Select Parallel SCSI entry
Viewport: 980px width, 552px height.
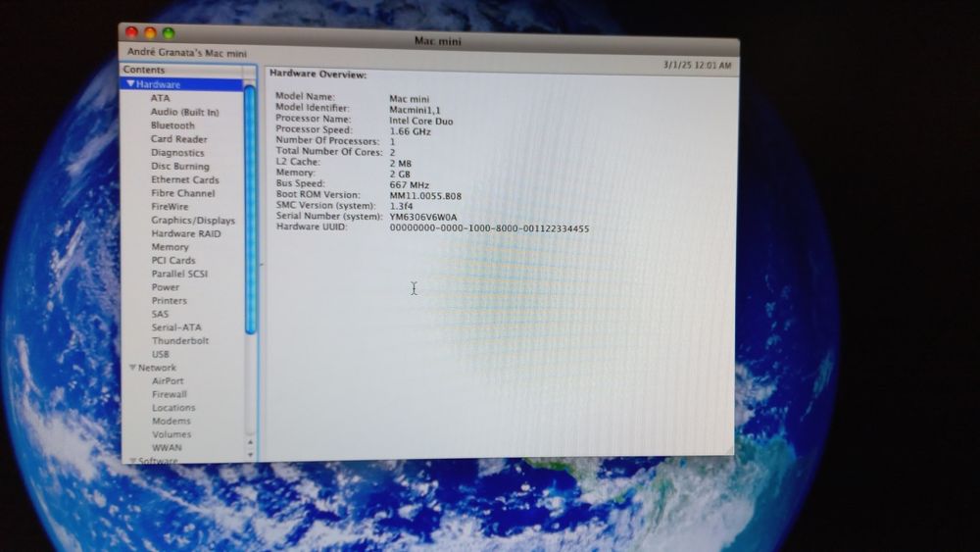pos(179,274)
